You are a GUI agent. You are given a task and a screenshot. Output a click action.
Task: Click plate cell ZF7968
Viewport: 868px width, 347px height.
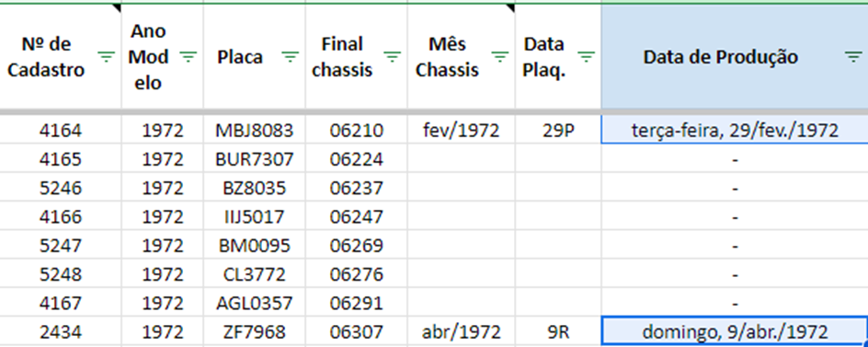tap(254, 332)
